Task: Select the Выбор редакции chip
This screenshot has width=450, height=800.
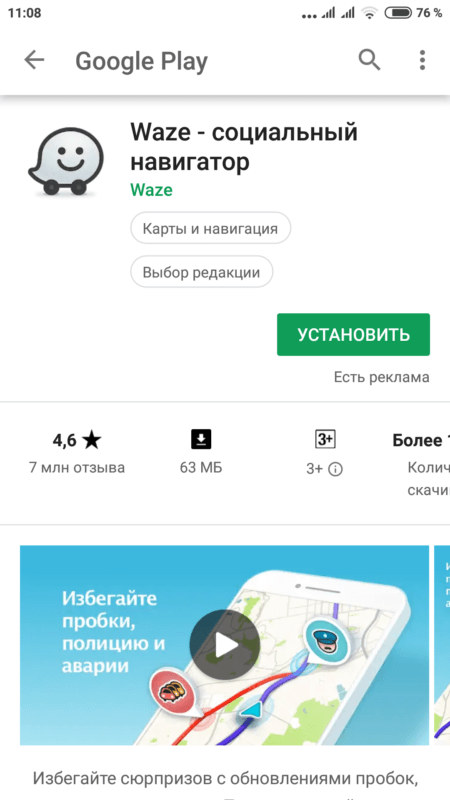Action: click(202, 272)
